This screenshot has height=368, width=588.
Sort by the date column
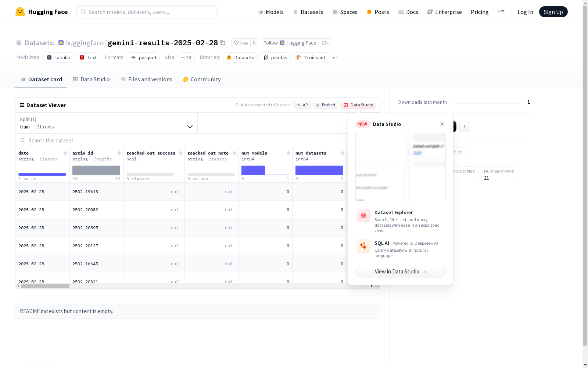click(x=65, y=153)
